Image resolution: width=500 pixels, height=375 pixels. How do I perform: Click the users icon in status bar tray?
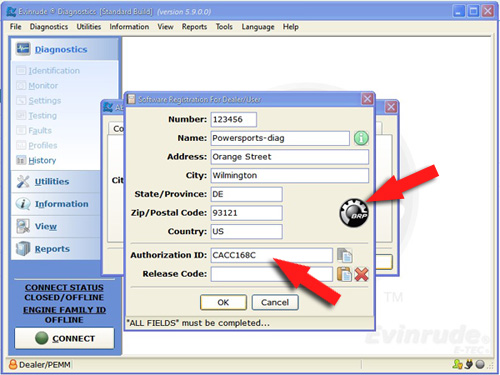457,364
